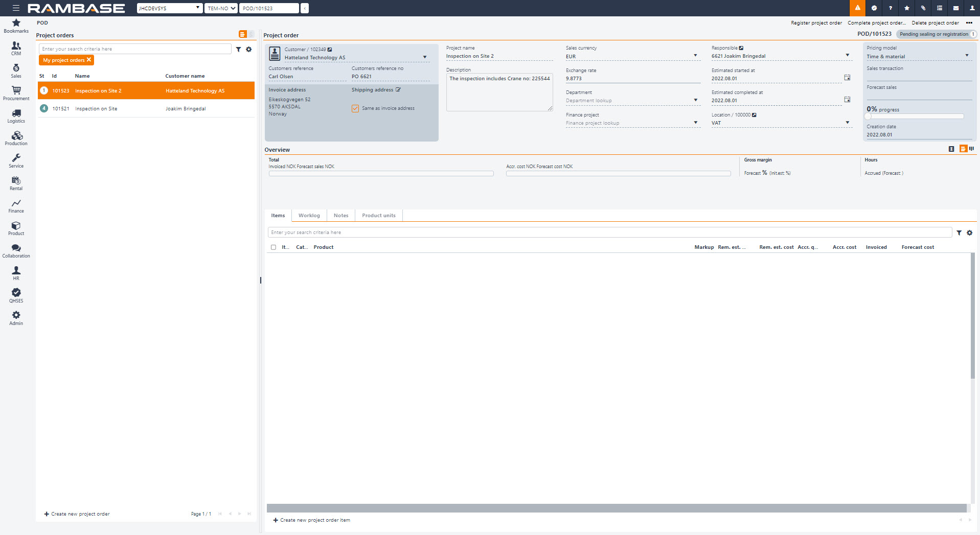
Task: Switch to the Items tab
Action: [x=278, y=216]
